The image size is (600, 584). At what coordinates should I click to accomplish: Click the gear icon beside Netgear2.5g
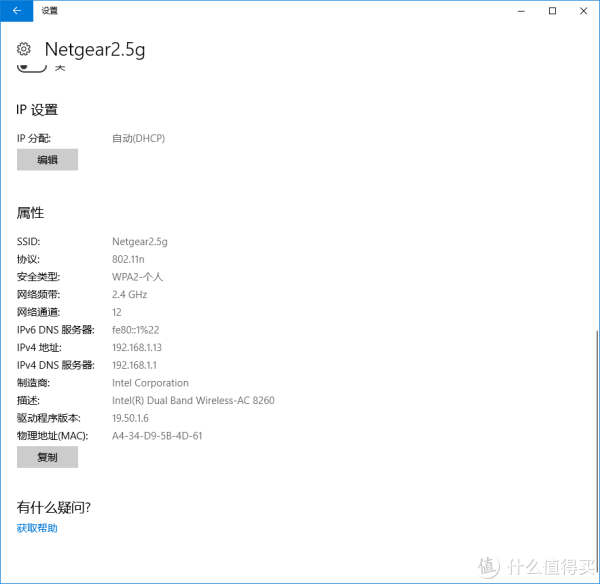click(24, 49)
